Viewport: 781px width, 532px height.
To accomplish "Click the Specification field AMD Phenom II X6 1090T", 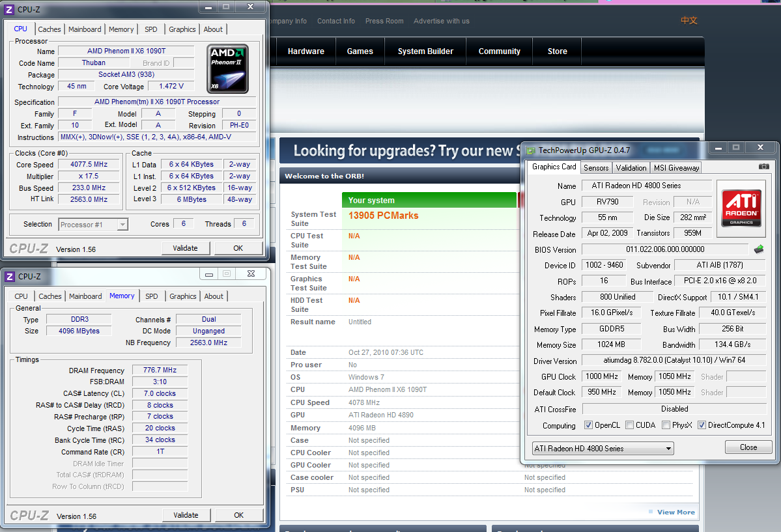I will 157,102.
